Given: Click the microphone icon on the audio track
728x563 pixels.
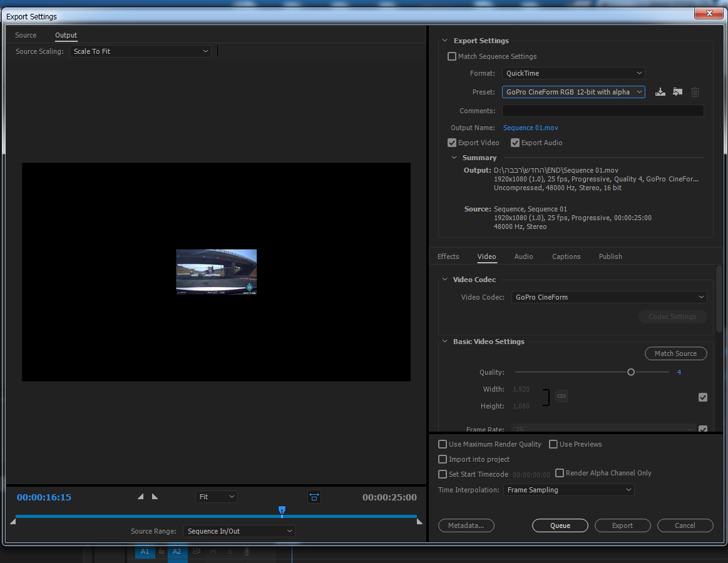Looking at the screenshot, I should 247,552.
